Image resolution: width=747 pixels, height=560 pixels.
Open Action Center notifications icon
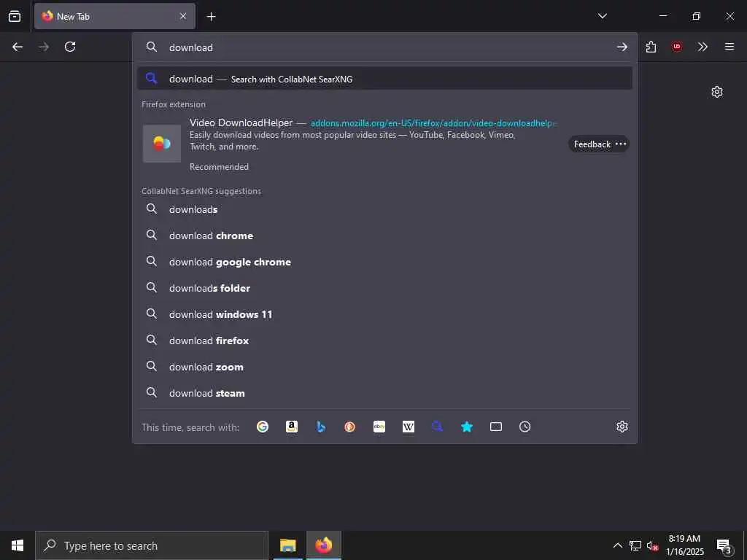724,545
